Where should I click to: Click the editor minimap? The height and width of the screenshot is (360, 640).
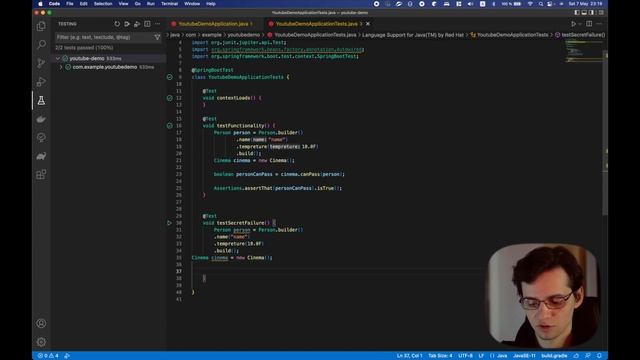pyautogui.click(x=584, y=51)
